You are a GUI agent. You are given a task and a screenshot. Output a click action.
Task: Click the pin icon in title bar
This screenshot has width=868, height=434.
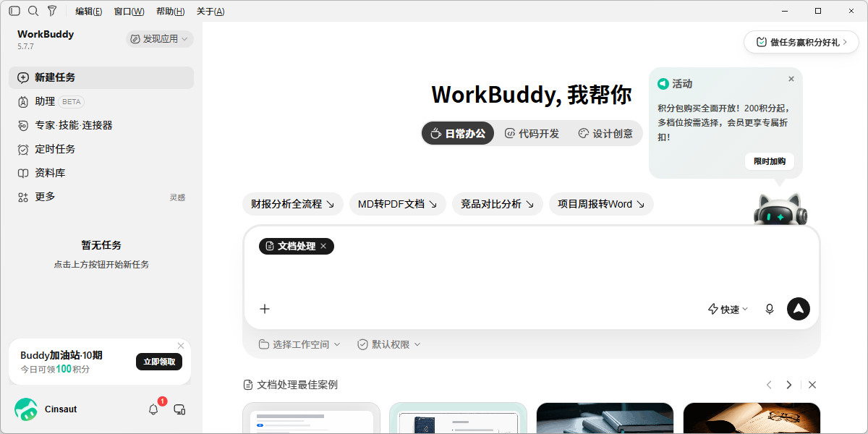[52, 11]
